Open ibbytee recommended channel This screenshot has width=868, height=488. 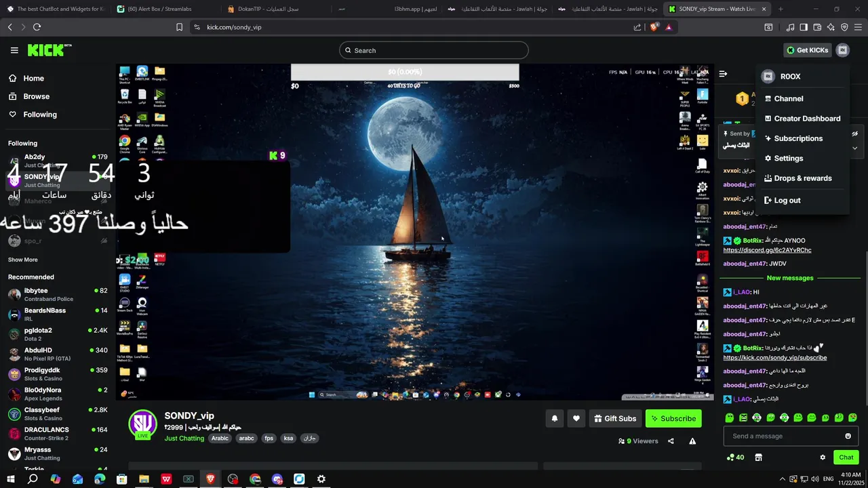[x=58, y=294]
